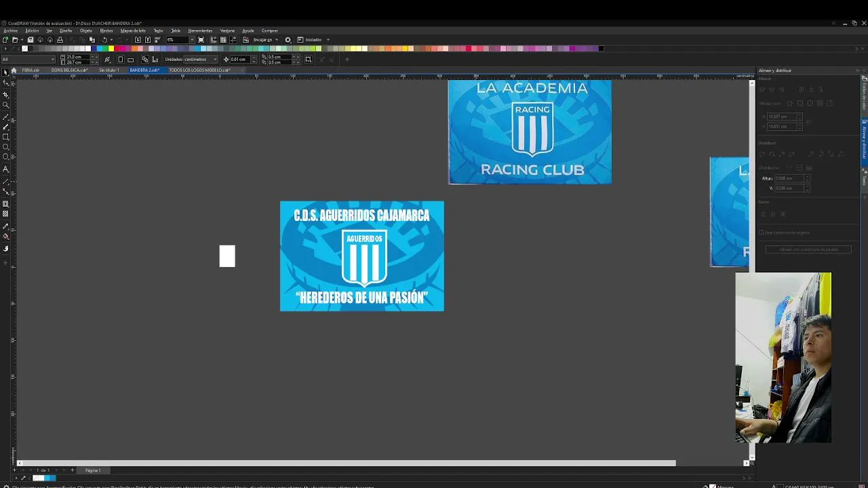Open the Efectos menu
This screenshot has width=868, height=488.
click(x=106, y=30)
